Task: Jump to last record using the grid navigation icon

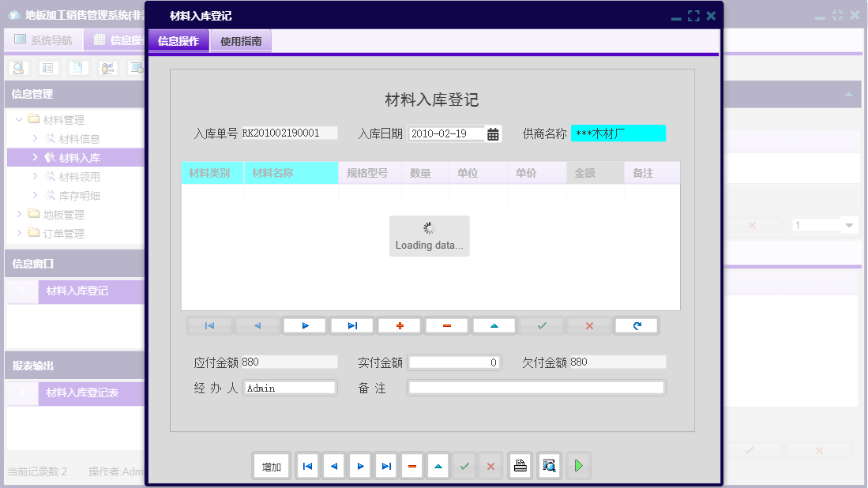Action: click(x=351, y=325)
